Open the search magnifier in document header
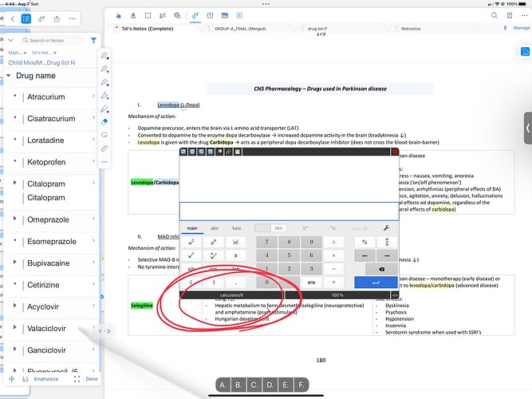532x399 pixels. pos(495,16)
